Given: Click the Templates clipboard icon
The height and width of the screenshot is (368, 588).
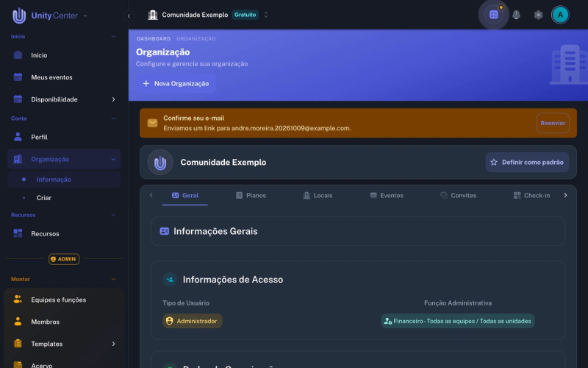Looking at the screenshot, I should click(18, 344).
